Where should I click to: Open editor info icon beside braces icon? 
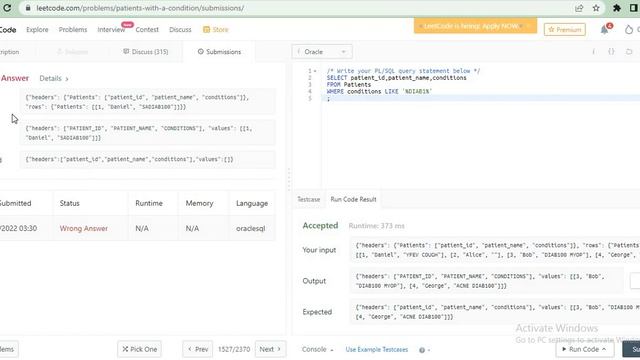(x=593, y=52)
